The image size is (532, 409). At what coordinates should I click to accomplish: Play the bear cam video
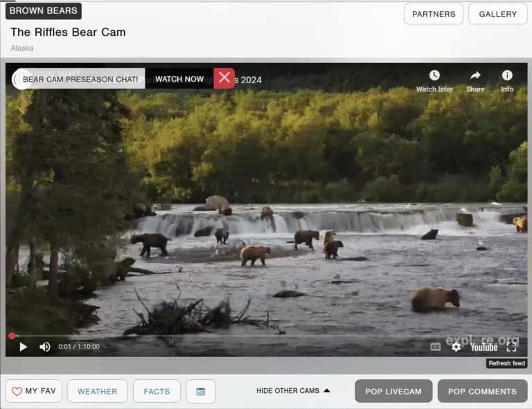23,347
